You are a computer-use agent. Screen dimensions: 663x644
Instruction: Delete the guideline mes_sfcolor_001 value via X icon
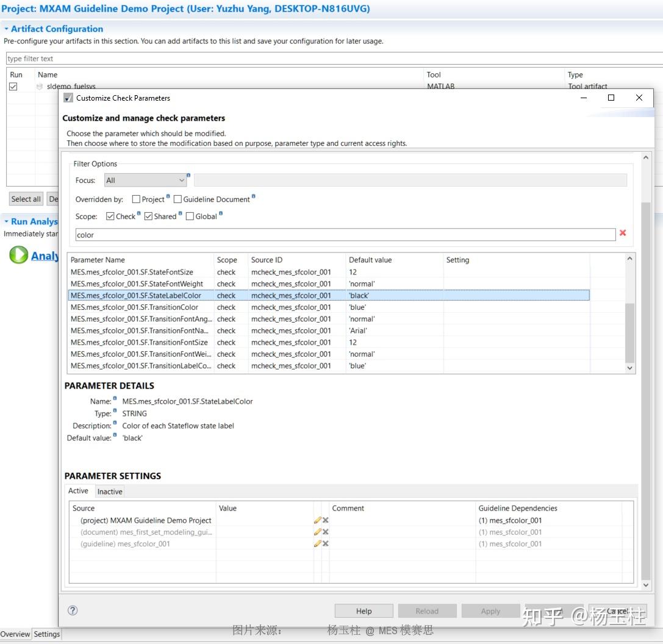click(325, 543)
